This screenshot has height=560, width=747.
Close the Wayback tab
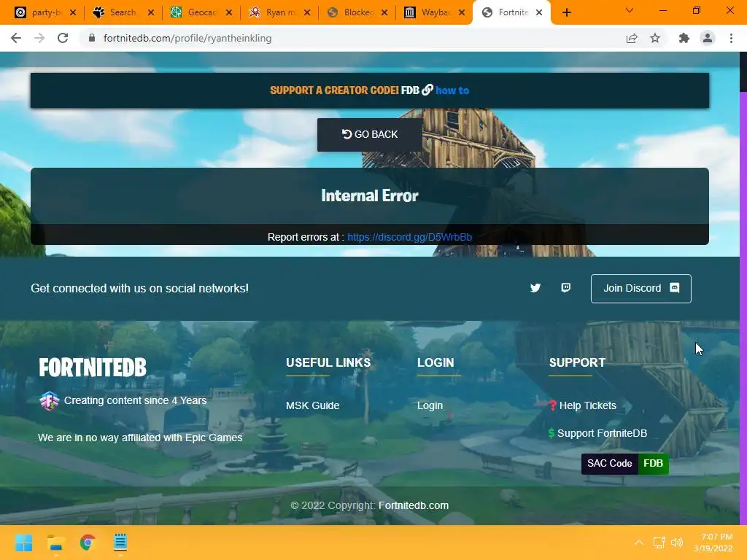pyautogui.click(x=462, y=12)
